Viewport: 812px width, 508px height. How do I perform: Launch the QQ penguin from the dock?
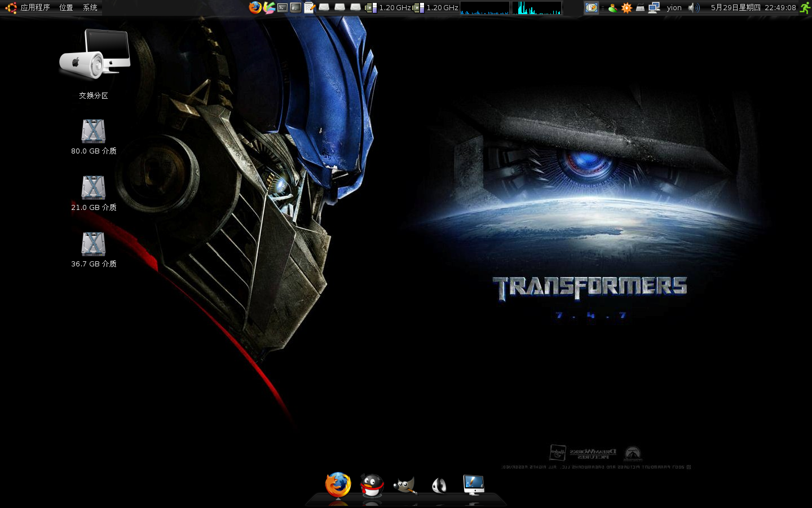click(372, 485)
